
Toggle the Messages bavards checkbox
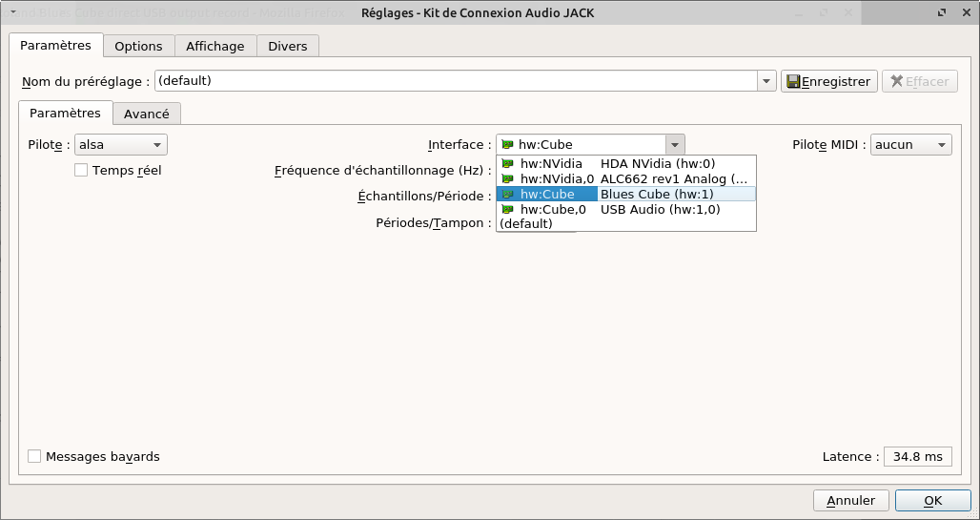(34, 457)
